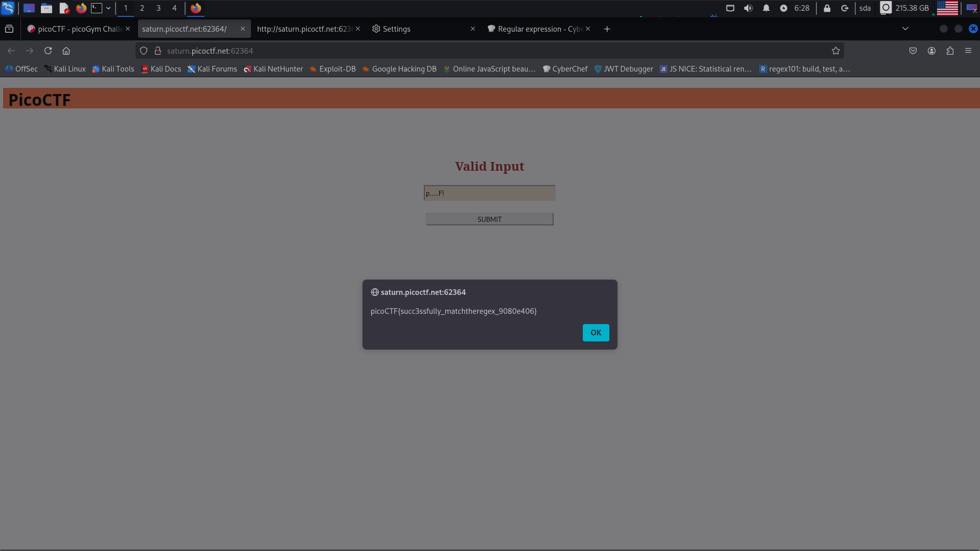Open the Firefox account icon
Screen dimensions: 980x551
coord(931,51)
